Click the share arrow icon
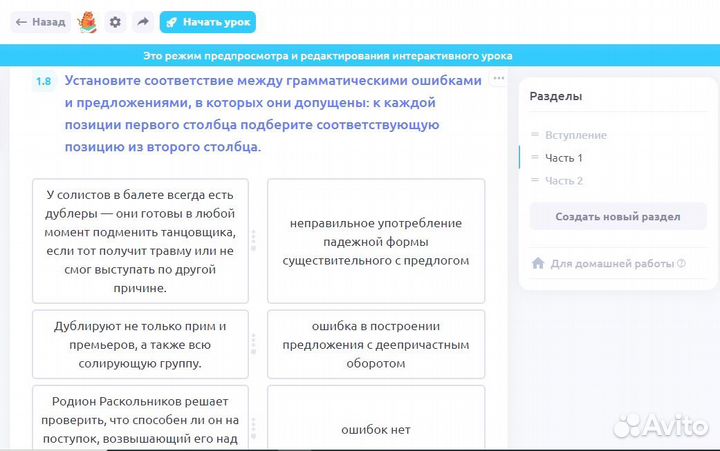This screenshot has width=720, height=451. pos(143,22)
